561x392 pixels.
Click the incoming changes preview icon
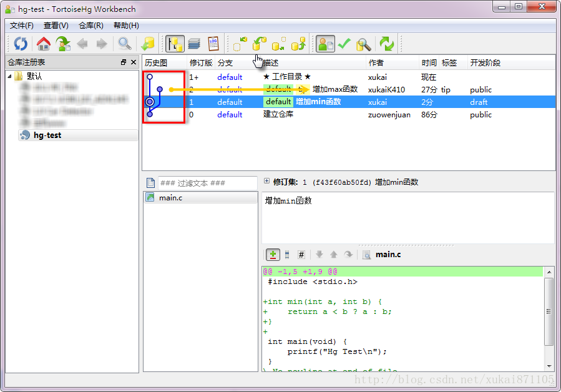pyautogui.click(x=240, y=44)
